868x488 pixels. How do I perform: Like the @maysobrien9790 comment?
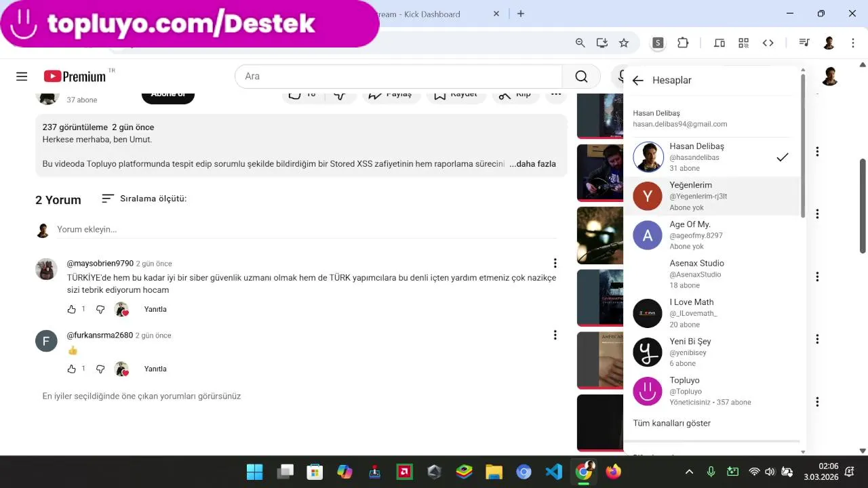(x=72, y=309)
